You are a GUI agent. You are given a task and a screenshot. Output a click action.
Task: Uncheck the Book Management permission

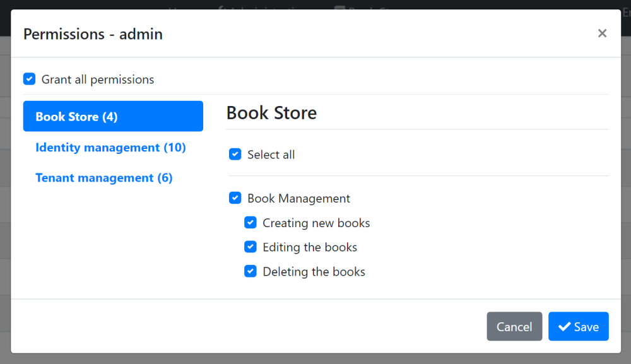(x=235, y=197)
